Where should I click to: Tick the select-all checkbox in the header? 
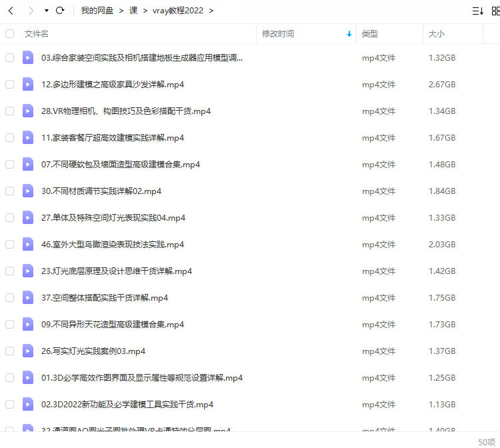pos(9,34)
